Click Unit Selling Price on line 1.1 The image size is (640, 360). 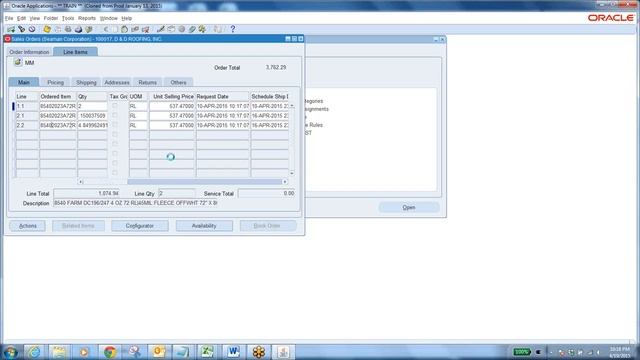[172, 106]
